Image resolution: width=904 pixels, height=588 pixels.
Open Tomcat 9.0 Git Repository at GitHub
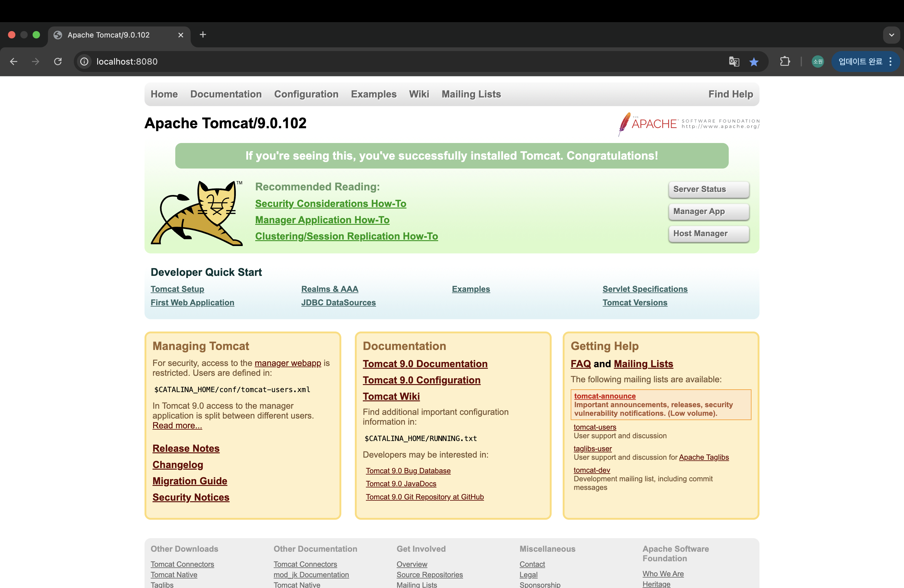pos(425,497)
